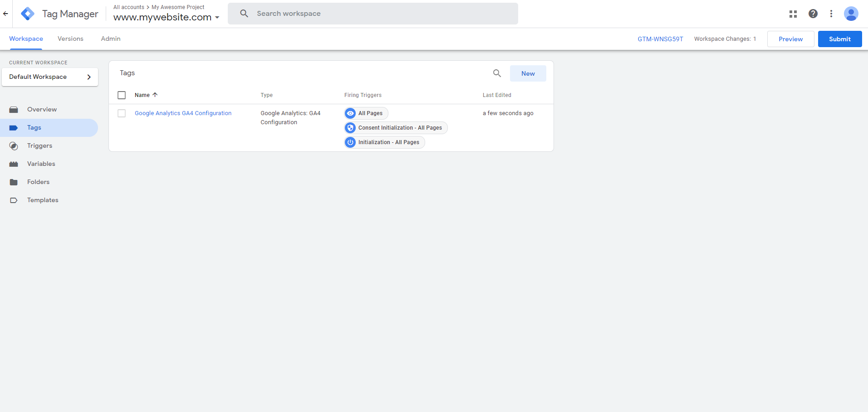Select Folders in the sidebar

point(49,182)
